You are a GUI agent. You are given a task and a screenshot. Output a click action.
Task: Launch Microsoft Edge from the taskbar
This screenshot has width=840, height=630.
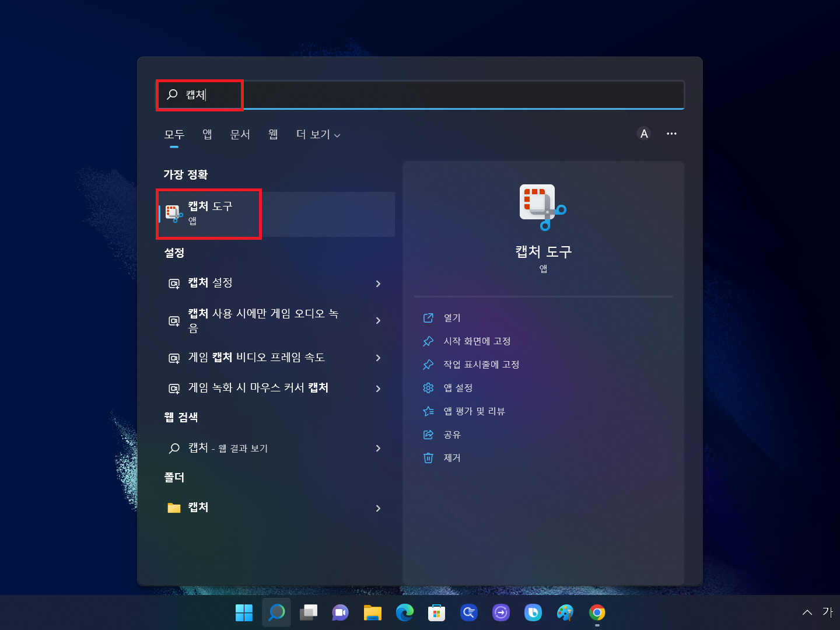(405, 612)
